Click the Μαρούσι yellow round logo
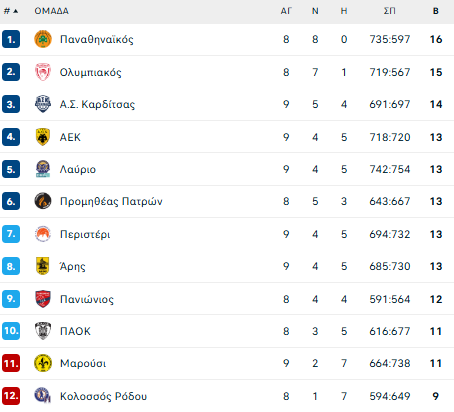This screenshot has height=412, width=454. [43, 363]
